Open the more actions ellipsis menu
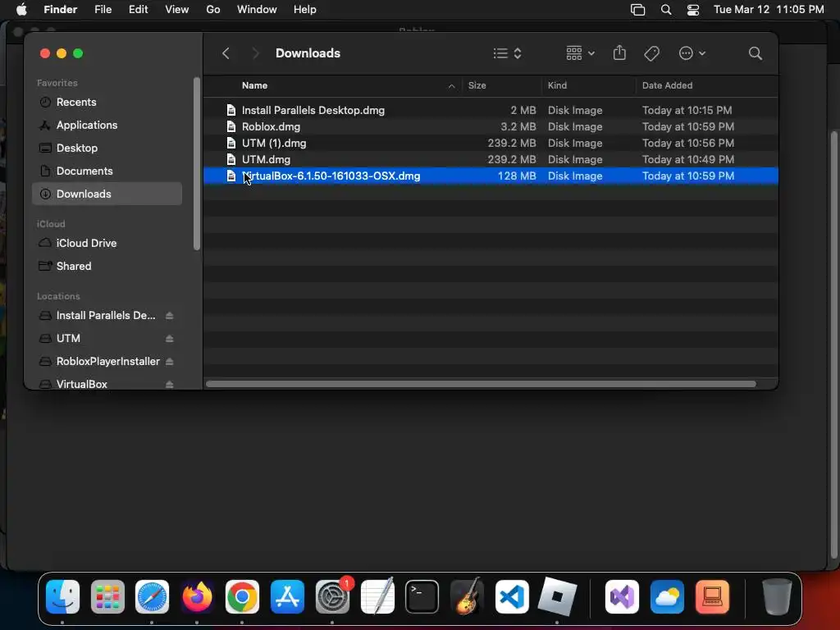The height and width of the screenshot is (630, 840). point(692,53)
